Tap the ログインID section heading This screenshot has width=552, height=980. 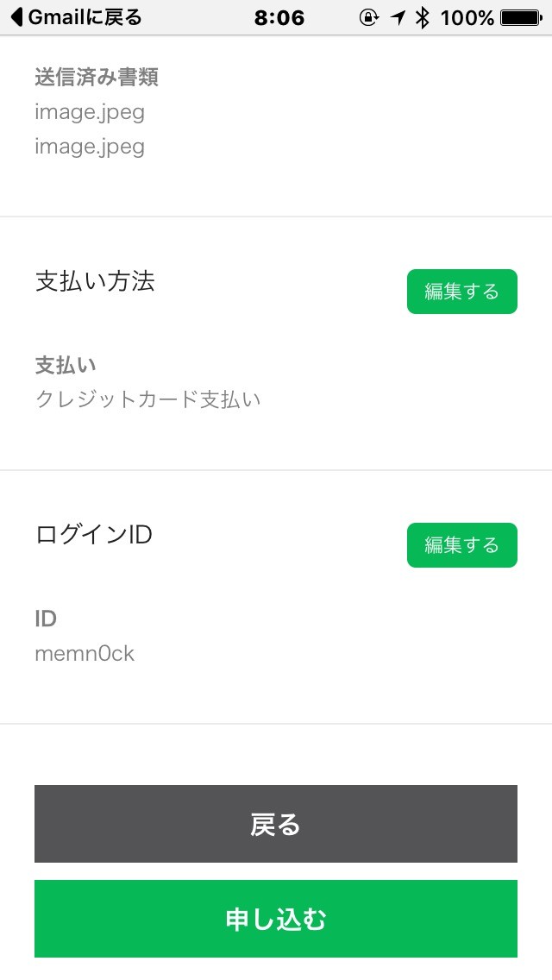click(93, 535)
